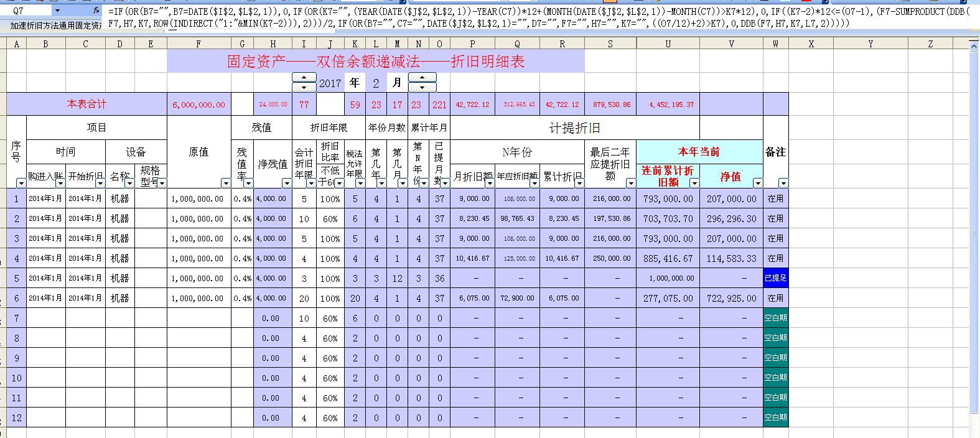Open the 最后二年应提折旧额 filter dropdown

coord(631,183)
